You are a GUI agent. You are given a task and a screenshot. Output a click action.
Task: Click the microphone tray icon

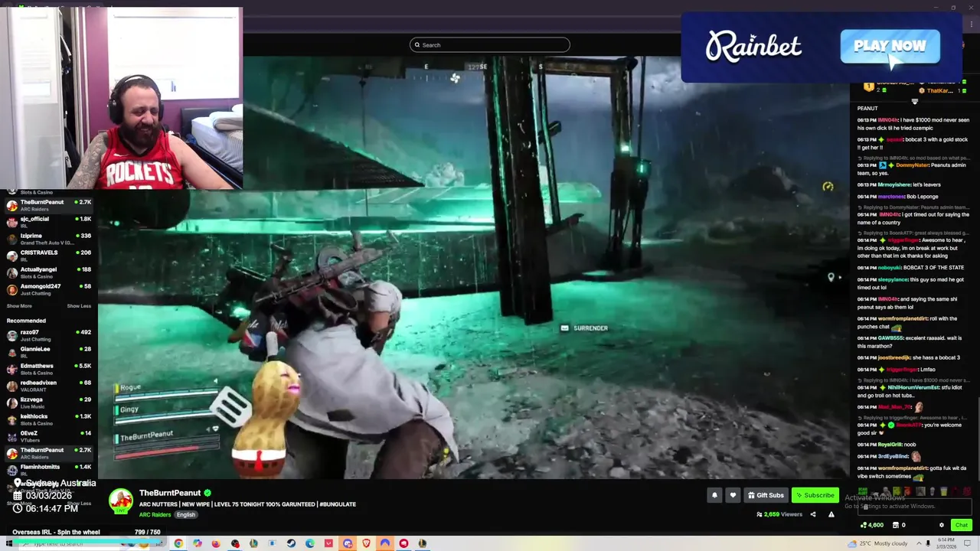[929, 543]
